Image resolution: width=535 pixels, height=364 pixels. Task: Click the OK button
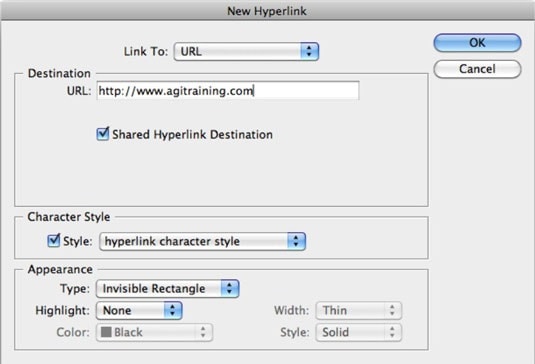[477, 43]
